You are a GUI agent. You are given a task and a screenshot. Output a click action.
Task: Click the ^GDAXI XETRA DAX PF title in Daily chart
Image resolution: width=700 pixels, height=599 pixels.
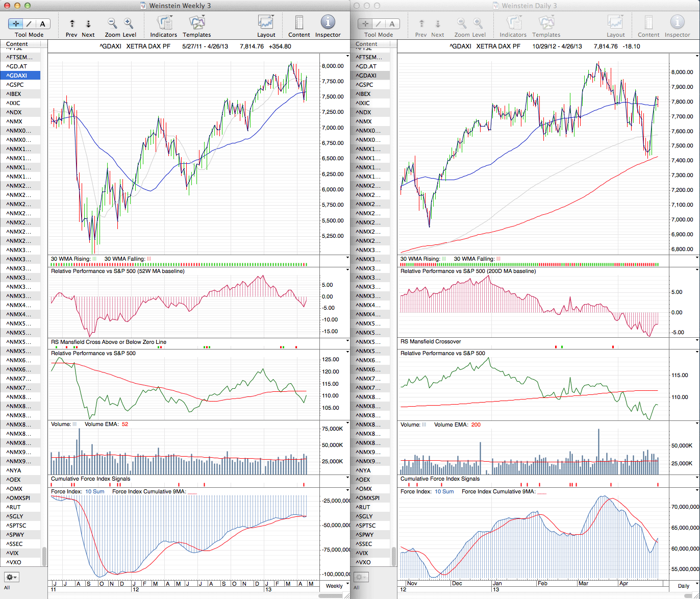click(x=485, y=46)
